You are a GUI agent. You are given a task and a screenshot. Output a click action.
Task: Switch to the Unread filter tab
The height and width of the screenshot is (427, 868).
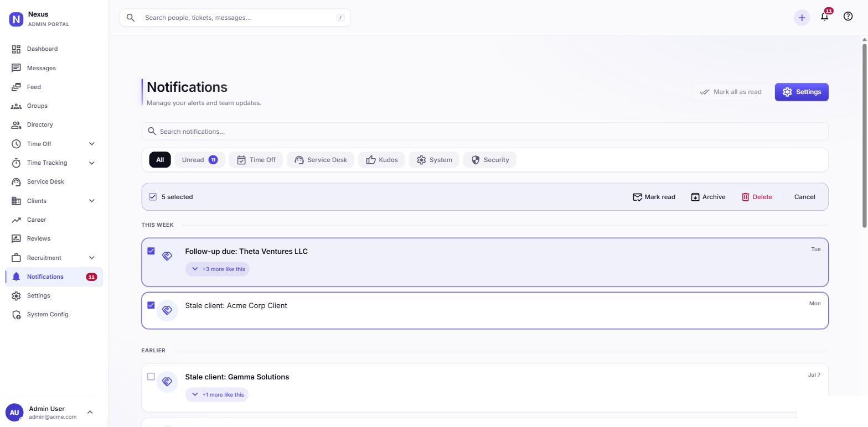200,160
